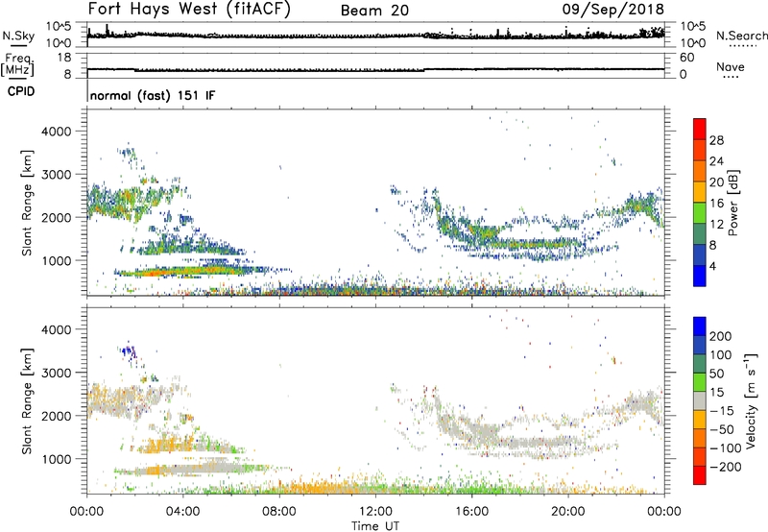Viewport: 768px width, 532px height.
Task: Click the "24" label on Power colorbar
Action: click(716, 161)
